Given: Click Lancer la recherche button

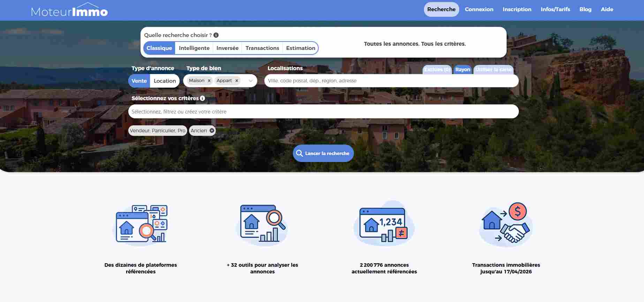Looking at the screenshot, I should point(323,153).
